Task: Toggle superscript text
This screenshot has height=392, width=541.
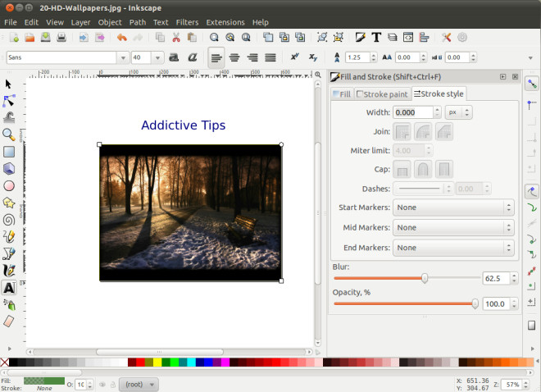Action: click(294, 57)
